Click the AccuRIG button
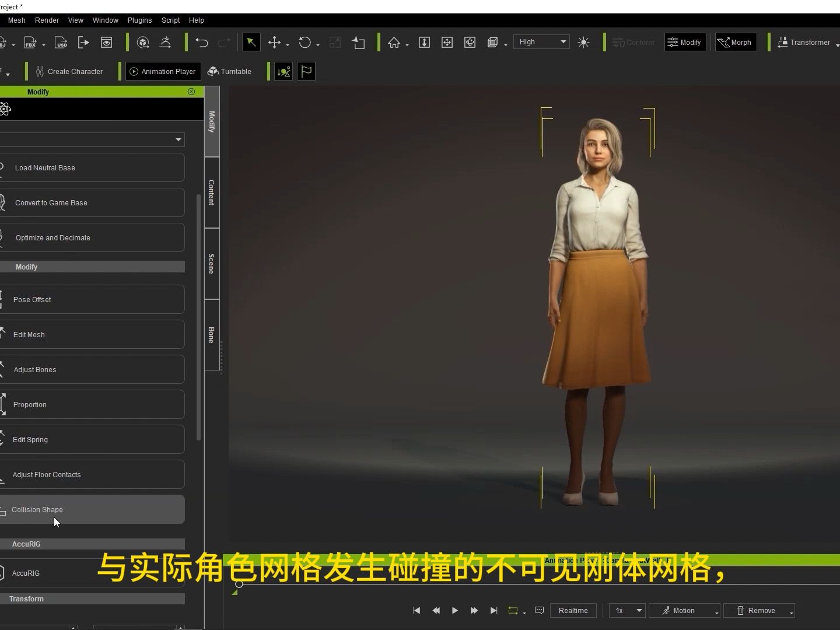 click(x=92, y=573)
